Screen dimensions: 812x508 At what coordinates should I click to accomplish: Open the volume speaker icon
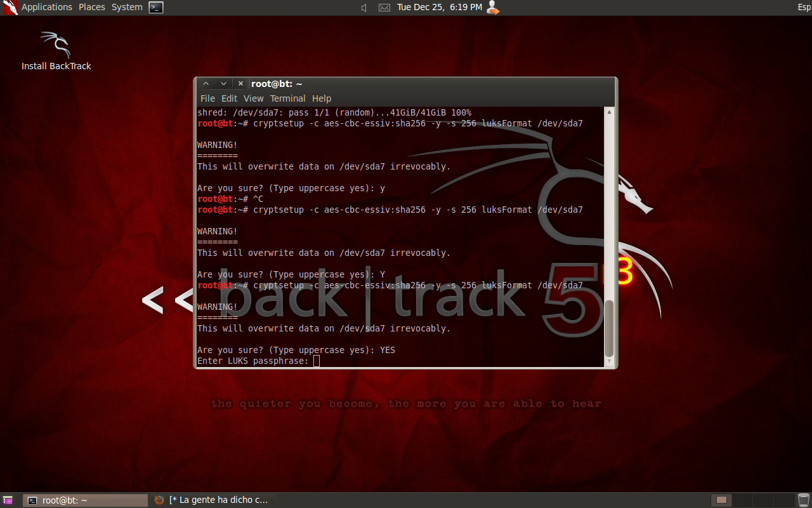click(x=365, y=8)
